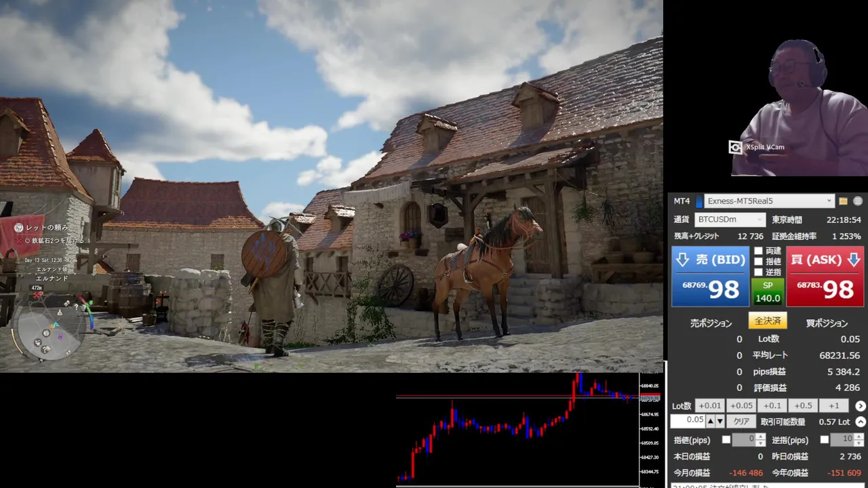Screen dimensions: 868x488
Task: Click the 評価損益 value 4 286
Action: pos(848,388)
